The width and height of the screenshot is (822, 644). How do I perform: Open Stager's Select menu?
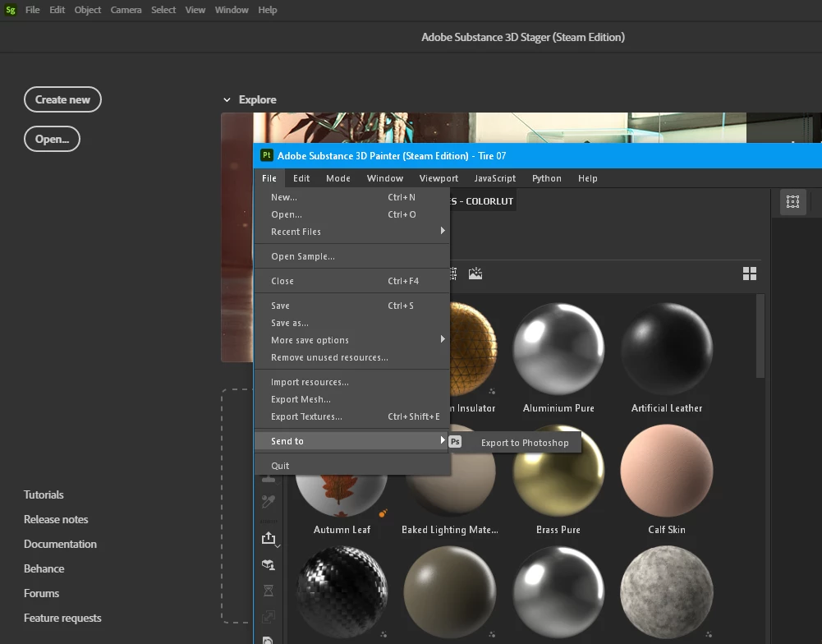[163, 9]
